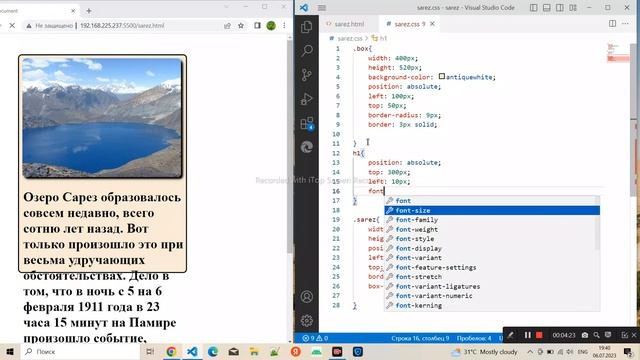Switch to the sarez.html editor tab

(349, 24)
